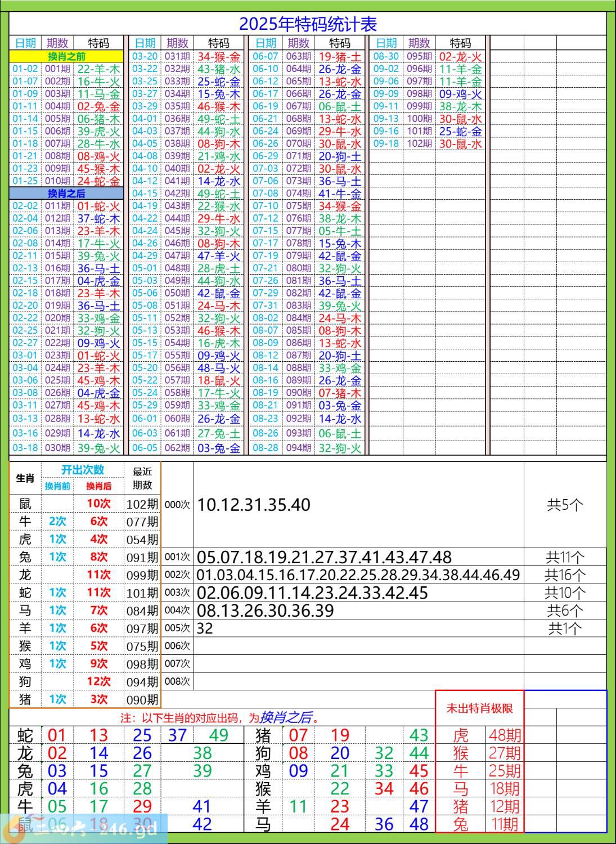Click the "共1个" total cell

(x=565, y=628)
